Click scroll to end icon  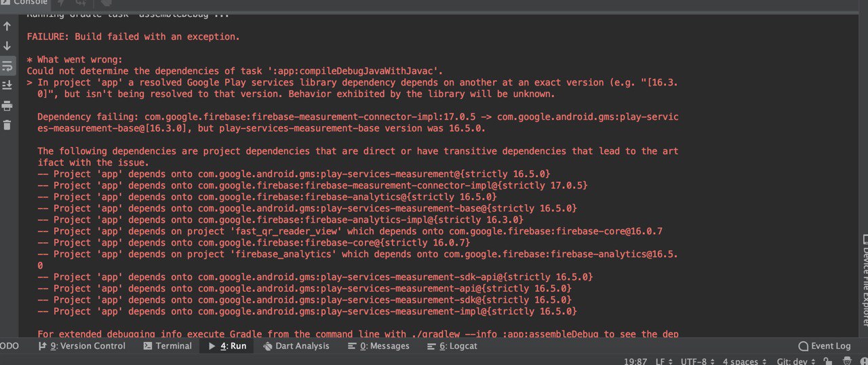[x=7, y=85]
